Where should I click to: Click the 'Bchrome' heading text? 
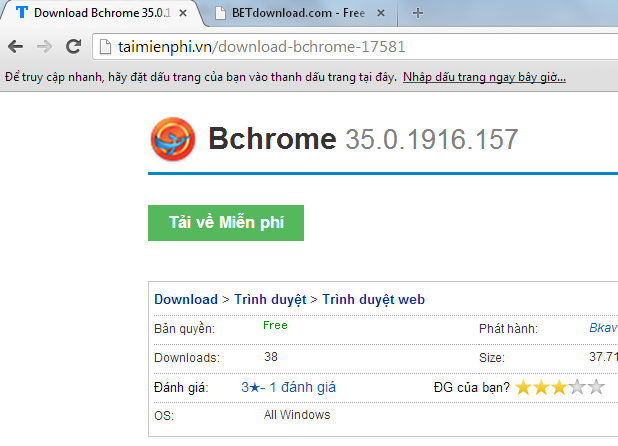pyautogui.click(x=272, y=139)
